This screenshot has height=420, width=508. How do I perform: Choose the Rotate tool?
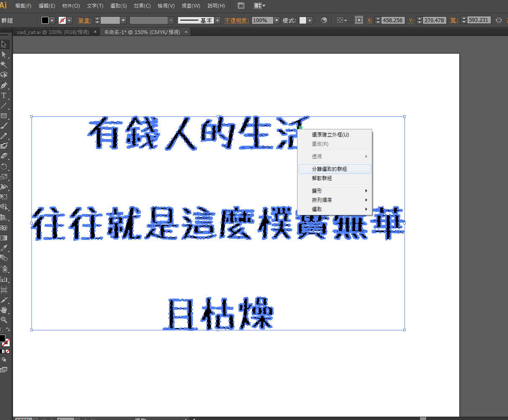click(4, 167)
